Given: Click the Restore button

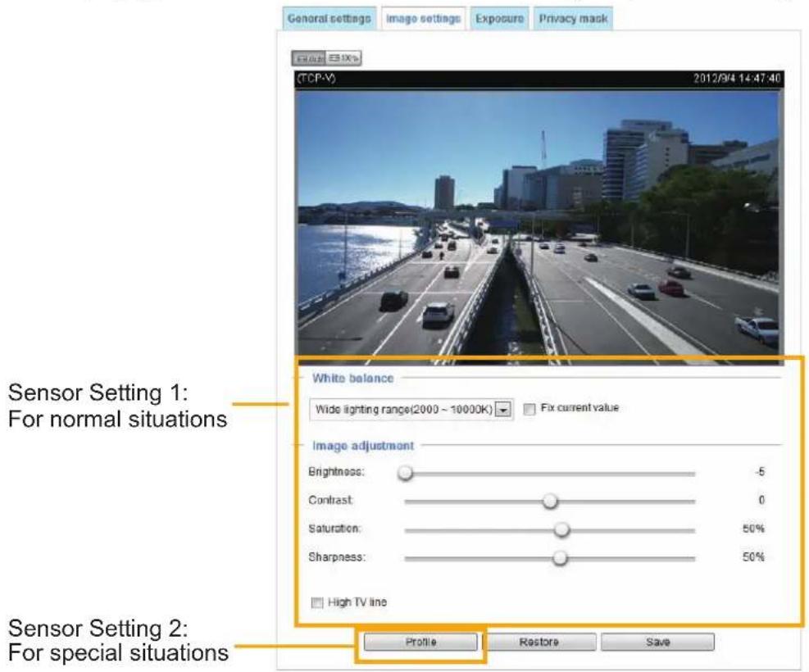Looking at the screenshot, I should tap(539, 642).
